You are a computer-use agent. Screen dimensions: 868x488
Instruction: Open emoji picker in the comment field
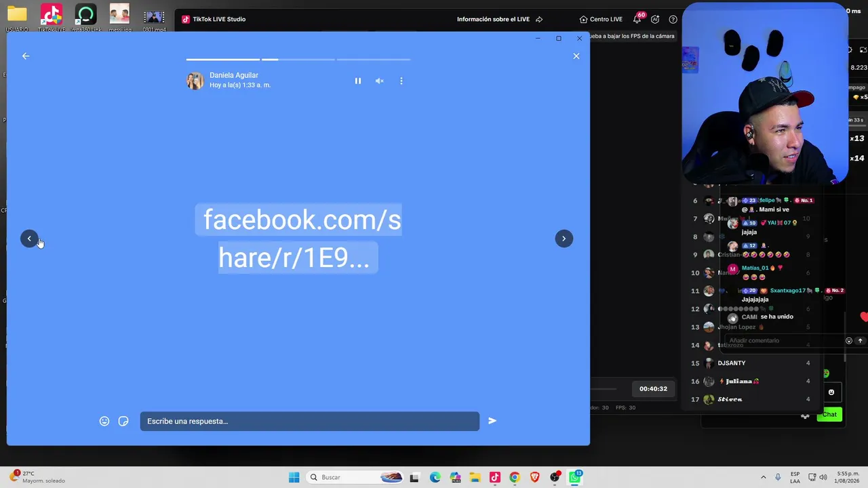[x=848, y=341]
